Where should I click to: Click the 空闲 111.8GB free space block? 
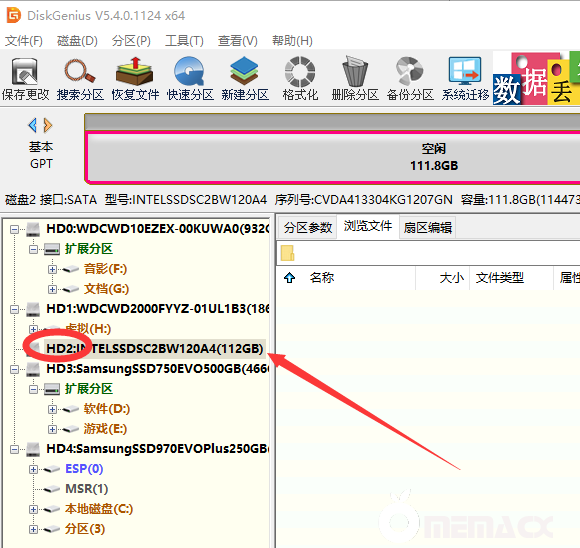coord(333,157)
